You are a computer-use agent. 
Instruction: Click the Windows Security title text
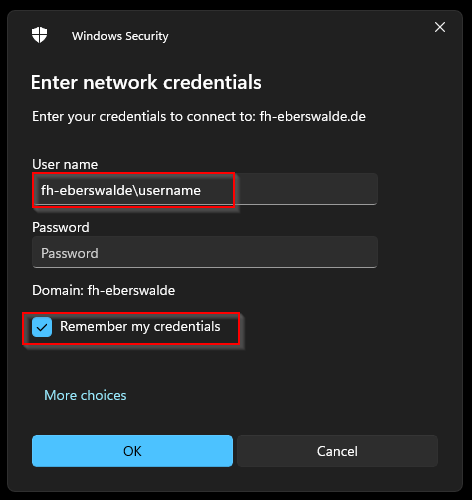click(x=120, y=36)
